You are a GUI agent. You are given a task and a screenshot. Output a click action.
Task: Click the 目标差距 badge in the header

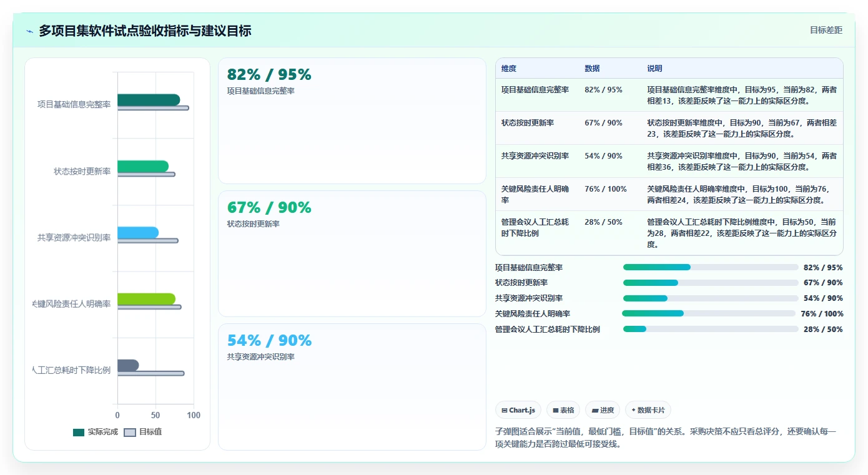pos(826,30)
